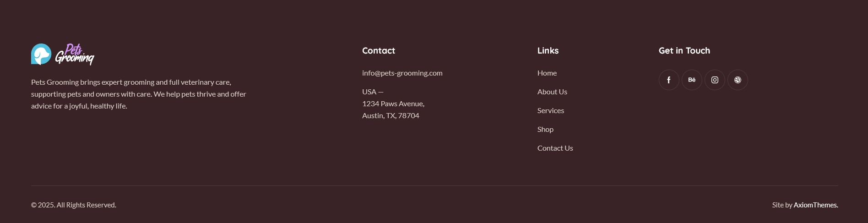868x223 pixels.
Task: Click the Pets Grooming description paragraph
Action: pos(139,94)
